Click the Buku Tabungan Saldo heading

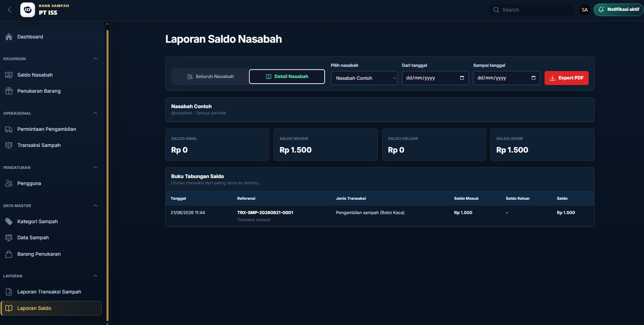(x=198, y=176)
